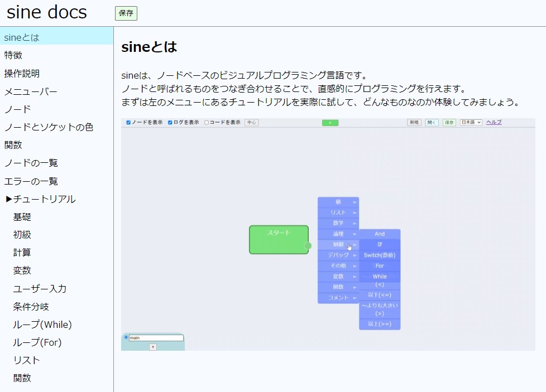Expand the 関数 entry in the node menu
This screenshot has width=546, height=392.
[338, 287]
